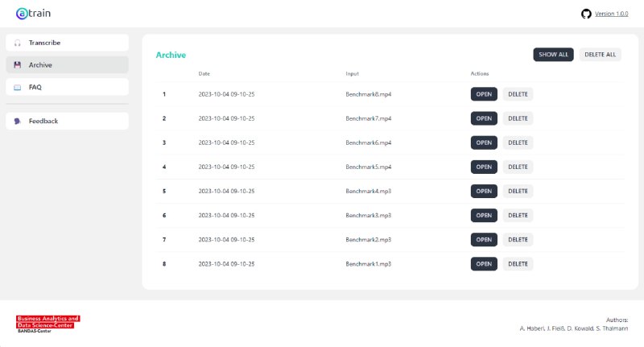Click the headphones icon beside Transcribe
644x347 pixels.
pyautogui.click(x=17, y=43)
